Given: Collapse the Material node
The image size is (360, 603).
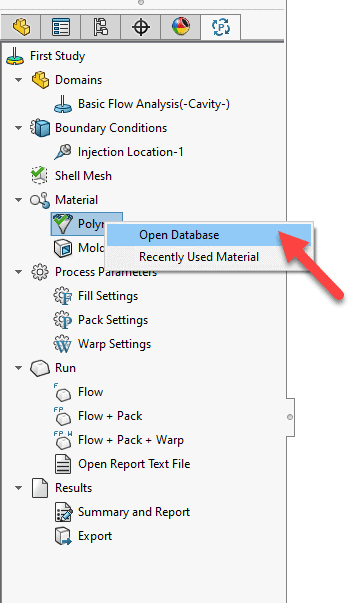Looking at the screenshot, I should click(18, 200).
